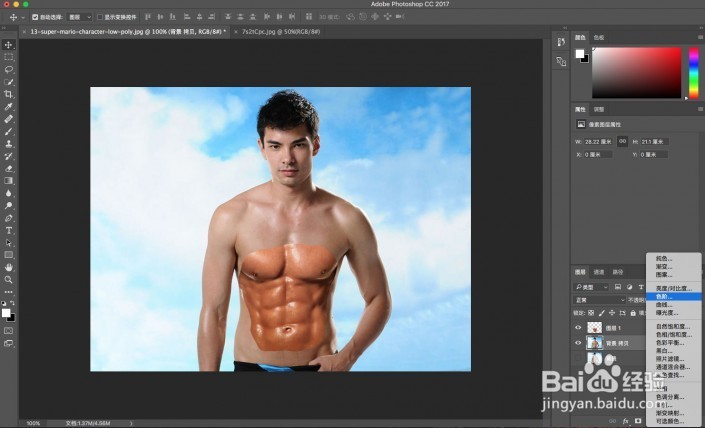Select the Quick Selection tool
This screenshot has height=428, width=705.
[x=9, y=82]
